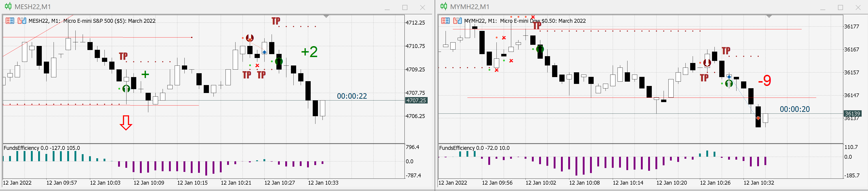Open Depth of Market icon in MYMH22 chart
This screenshot has height=191, width=868.
coord(458,21)
